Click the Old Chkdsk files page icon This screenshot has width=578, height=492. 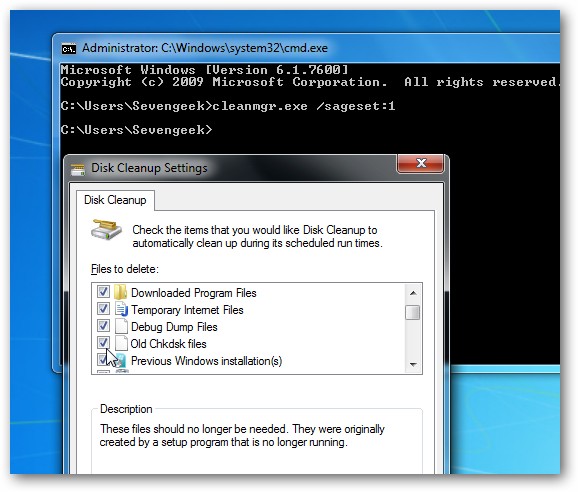[121, 343]
